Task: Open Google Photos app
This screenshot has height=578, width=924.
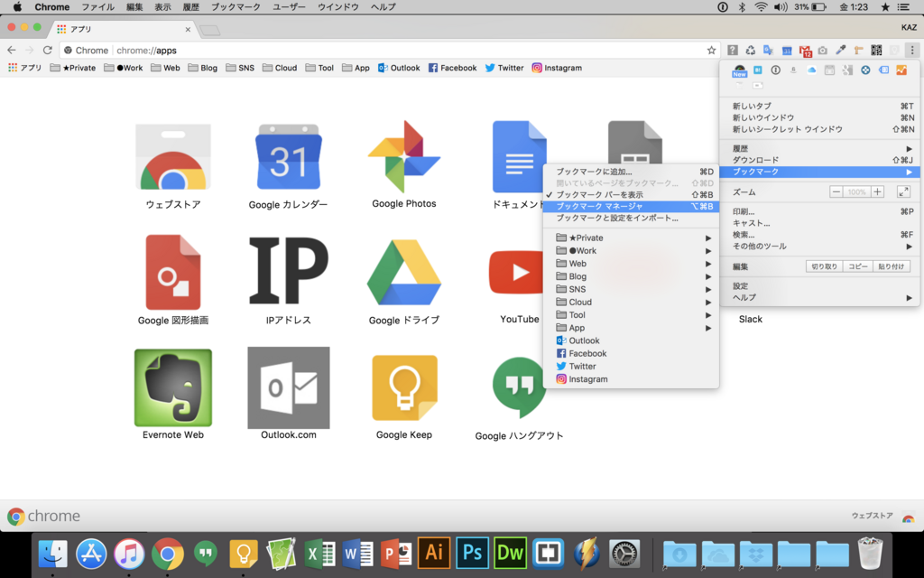Action: 404,157
